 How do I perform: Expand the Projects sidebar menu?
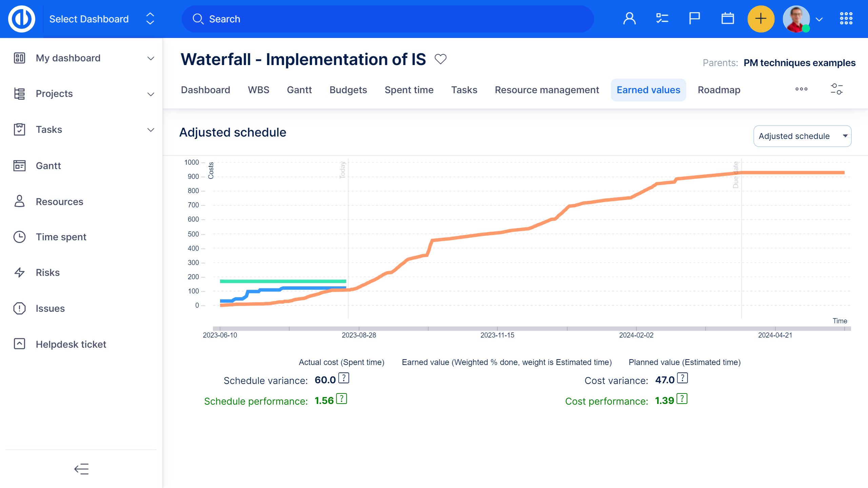151,94
